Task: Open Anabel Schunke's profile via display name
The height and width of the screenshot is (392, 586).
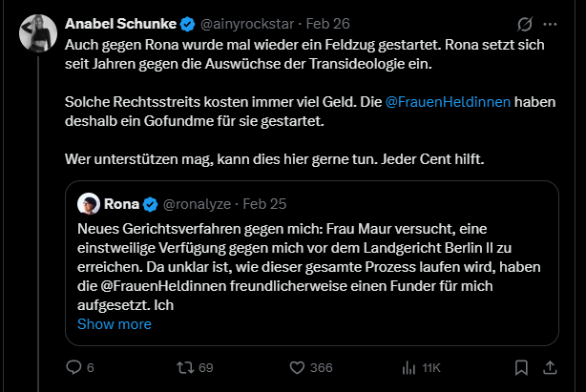Action: (117, 24)
